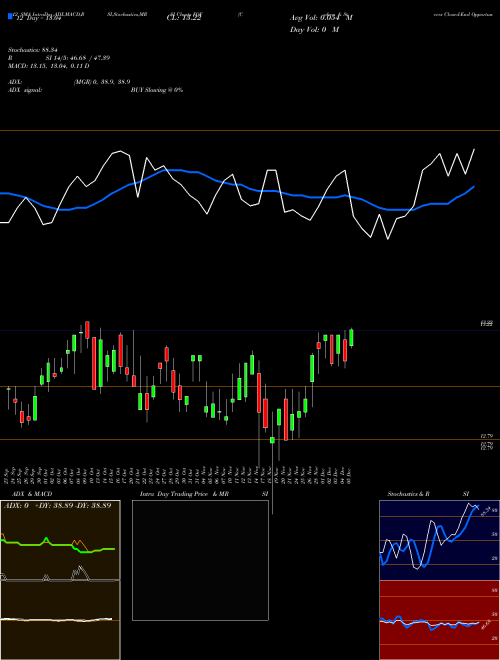Click the tallest red candle near 09 Oct

click(94, 363)
